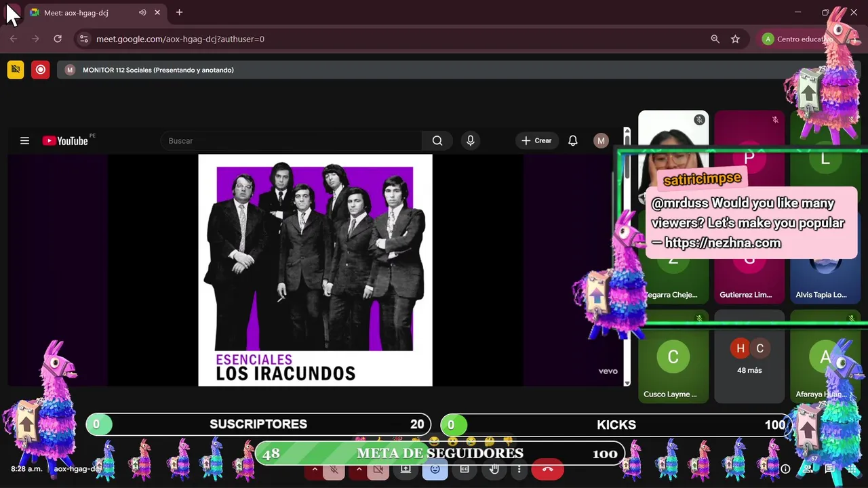Mute the Meet tab audio icon
Viewport: 868px width, 488px height.
click(142, 12)
